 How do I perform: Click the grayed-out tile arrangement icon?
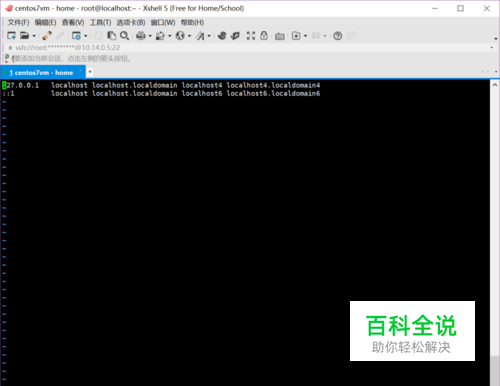(316, 35)
